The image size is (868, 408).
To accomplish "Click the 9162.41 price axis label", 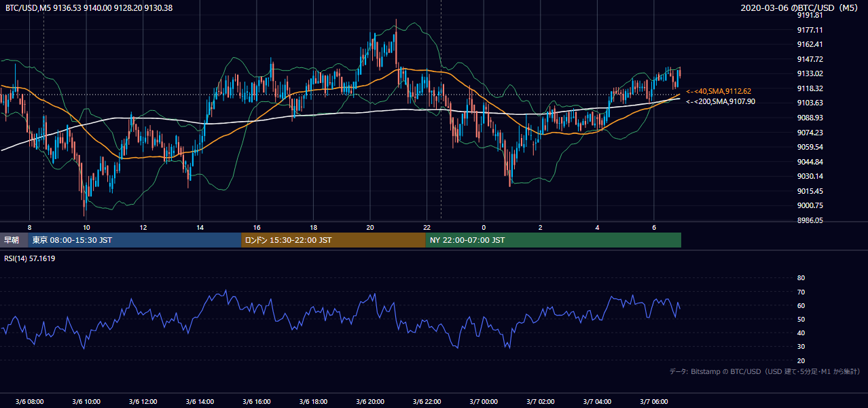I will point(810,44).
